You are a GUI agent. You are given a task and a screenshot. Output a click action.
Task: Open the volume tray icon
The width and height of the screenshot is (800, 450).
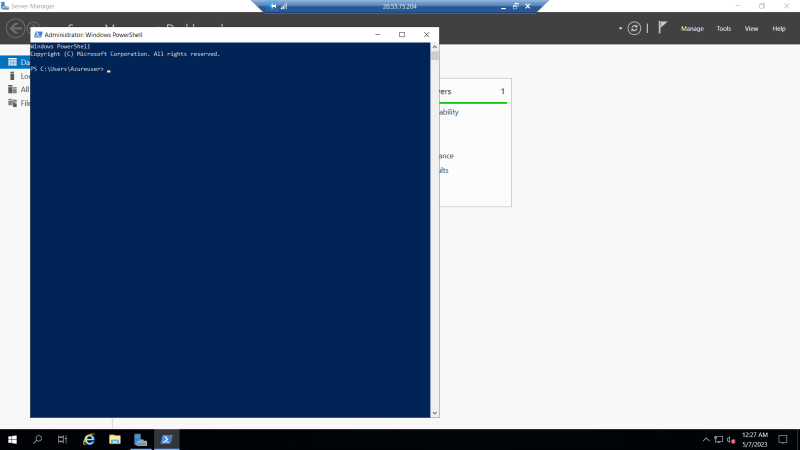[731, 440]
